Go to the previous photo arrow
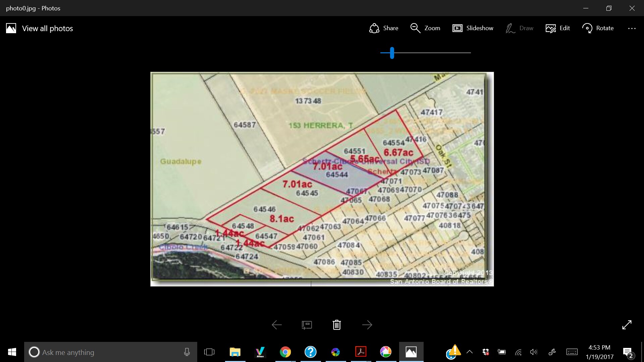Viewport: 644px width, 362px height. point(277,325)
